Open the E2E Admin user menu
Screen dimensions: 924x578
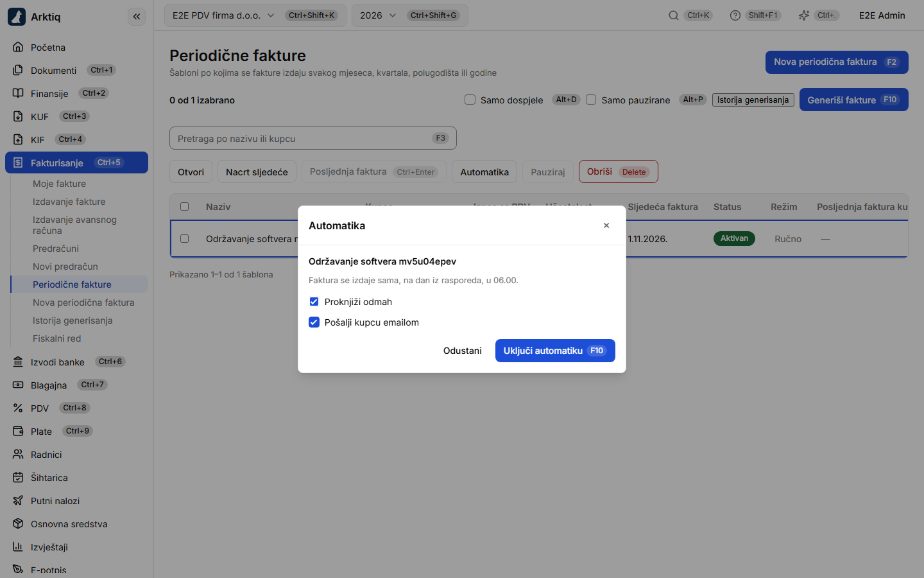click(x=882, y=15)
